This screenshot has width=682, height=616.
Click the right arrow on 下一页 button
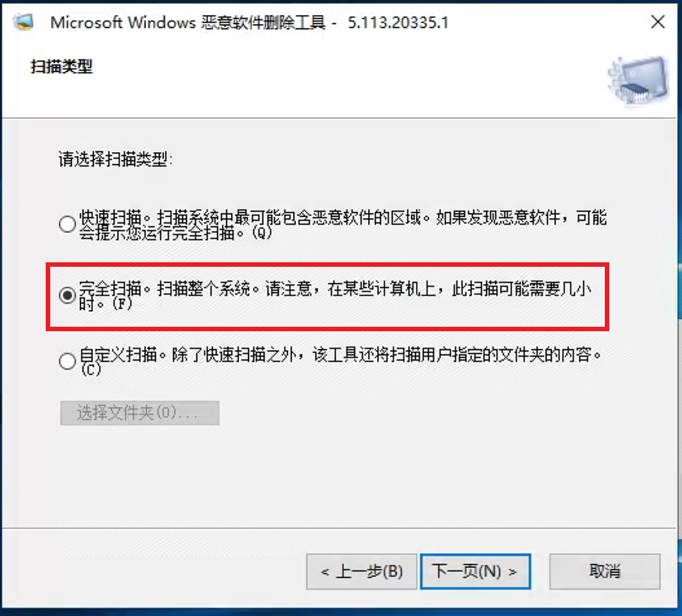513,572
